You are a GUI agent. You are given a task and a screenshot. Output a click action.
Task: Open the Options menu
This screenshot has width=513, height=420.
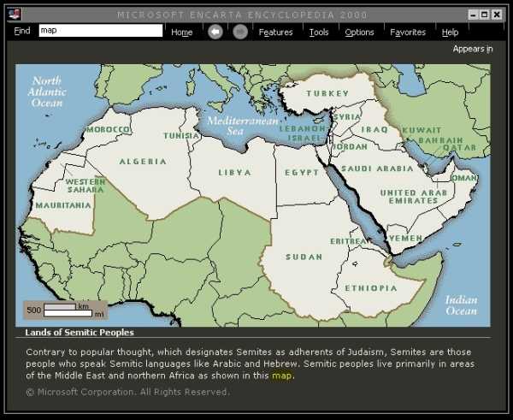[359, 33]
